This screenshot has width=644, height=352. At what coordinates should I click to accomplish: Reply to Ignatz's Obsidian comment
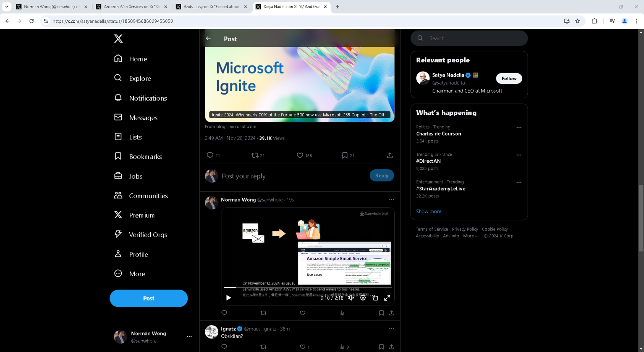pos(224,346)
